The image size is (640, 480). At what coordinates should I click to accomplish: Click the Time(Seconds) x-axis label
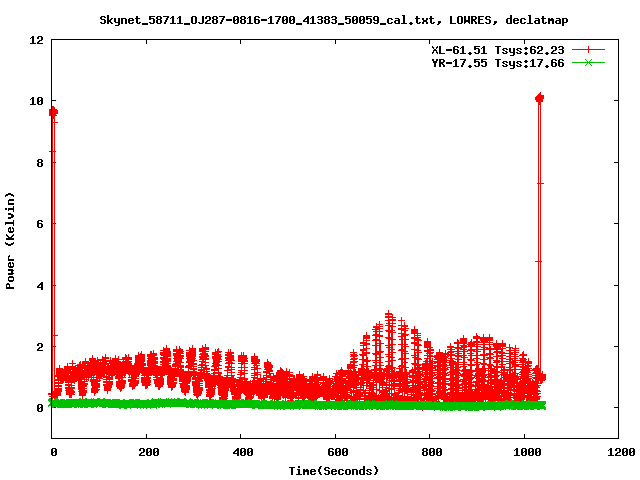coord(333,471)
